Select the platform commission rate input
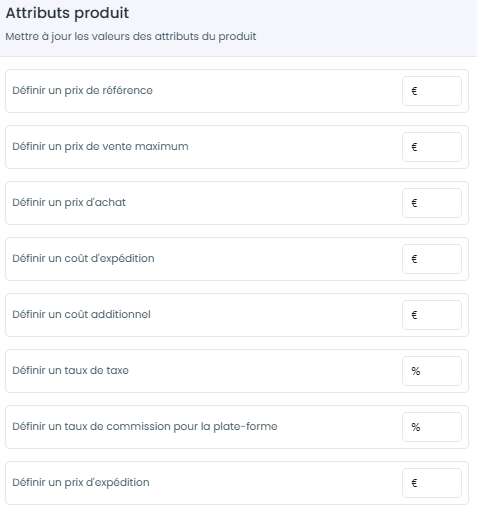Screen dimensions: 477x505 pos(432,427)
